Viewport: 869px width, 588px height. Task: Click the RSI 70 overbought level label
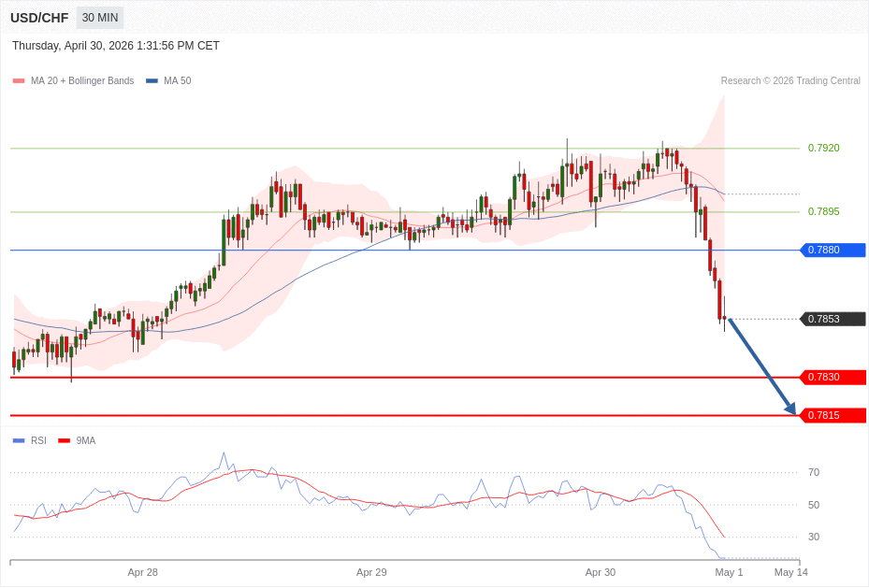[813, 473]
